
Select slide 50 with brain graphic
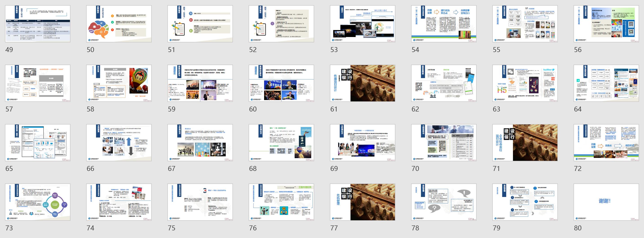119,24
